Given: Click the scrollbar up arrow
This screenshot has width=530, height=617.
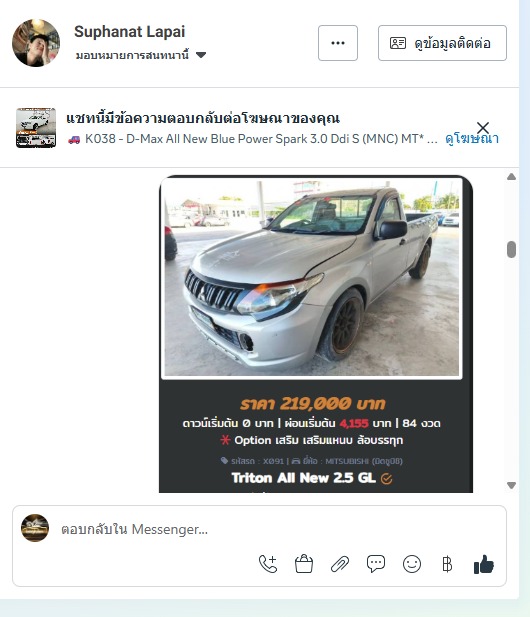Looking at the screenshot, I should 511,177.
